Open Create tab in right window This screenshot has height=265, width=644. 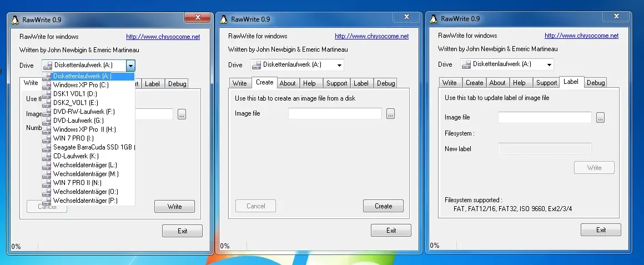pos(474,83)
